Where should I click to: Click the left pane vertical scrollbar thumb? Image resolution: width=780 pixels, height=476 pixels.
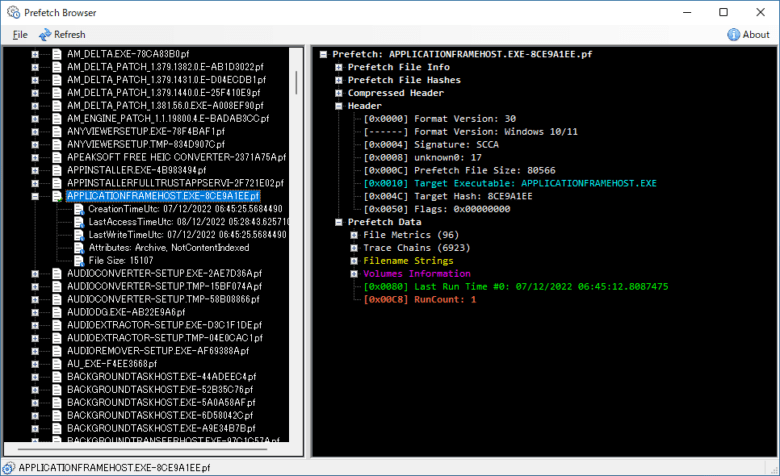coord(296,83)
